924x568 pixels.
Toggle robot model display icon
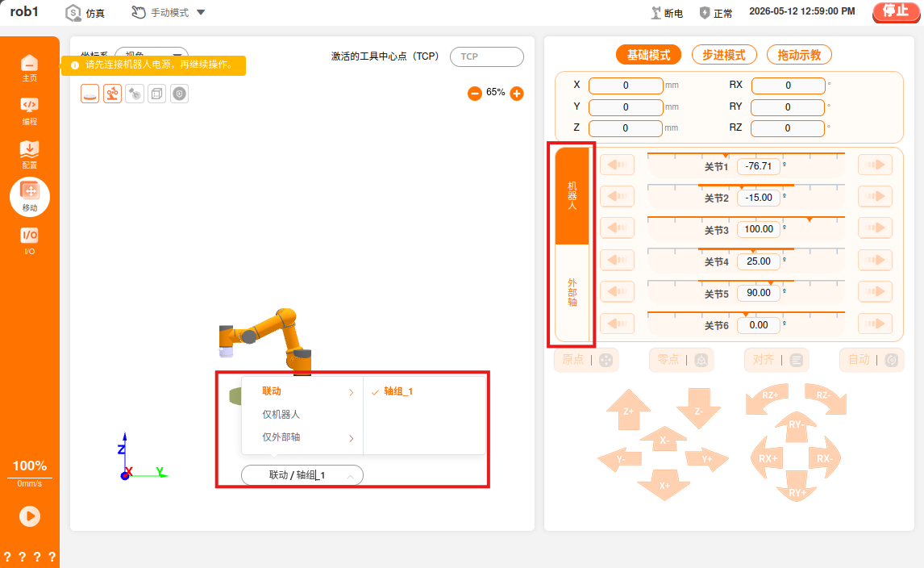click(x=113, y=94)
